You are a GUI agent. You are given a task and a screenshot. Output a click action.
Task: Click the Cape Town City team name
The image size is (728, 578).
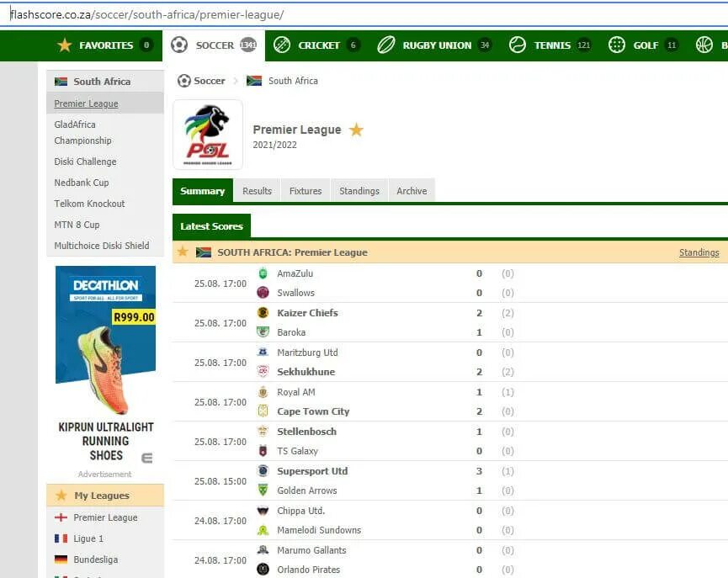click(x=313, y=411)
